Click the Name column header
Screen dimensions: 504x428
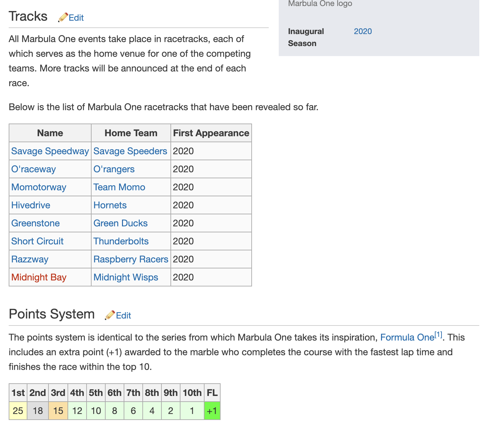click(x=50, y=133)
